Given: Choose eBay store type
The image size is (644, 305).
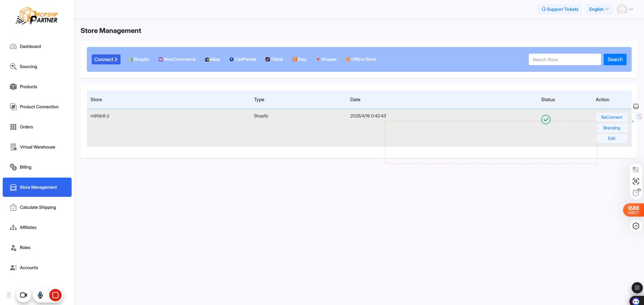Looking at the screenshot, I should point(212,59).
